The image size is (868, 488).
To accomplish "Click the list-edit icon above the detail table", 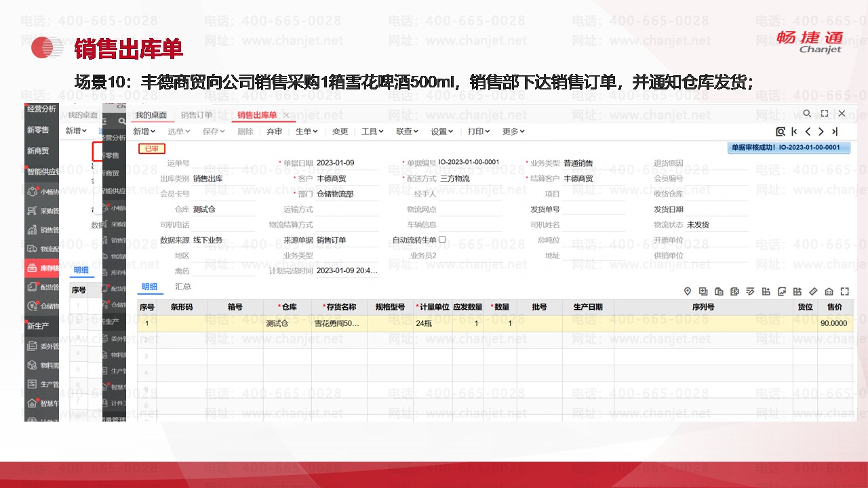I will point(750,291).
